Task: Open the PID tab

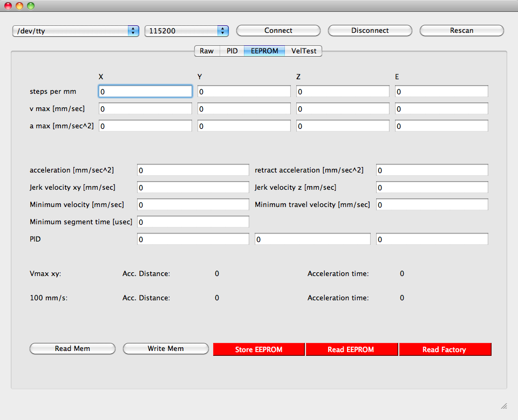Action: [x=232, y=51]
